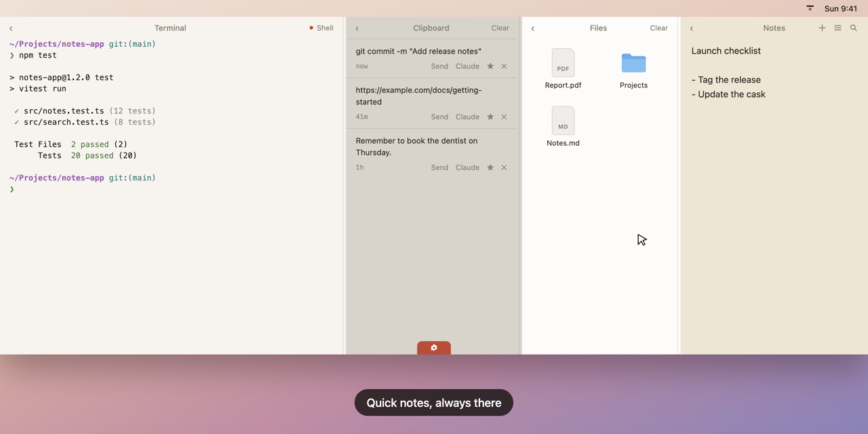The width and height of the screenshot is (868, 434).
Task: Delete the dentist reminder clipboard entry
Action: tap(504, 167)
